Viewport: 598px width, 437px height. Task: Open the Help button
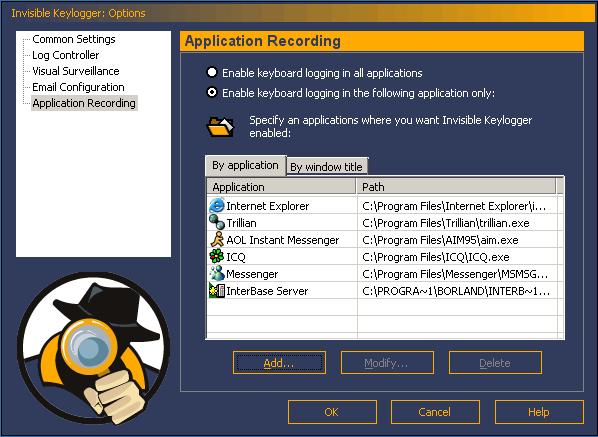[539, 412]
